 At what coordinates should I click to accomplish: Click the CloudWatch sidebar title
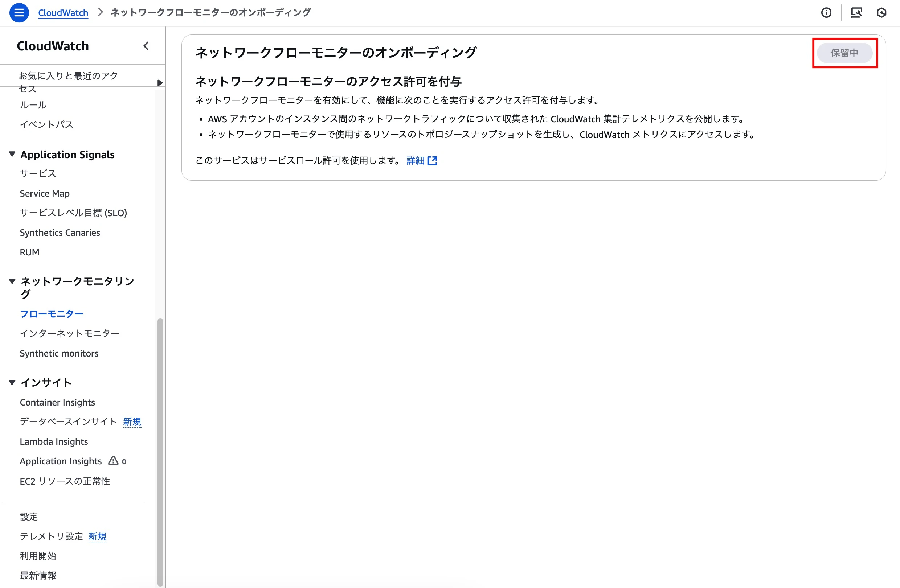(x=53, y=46)
